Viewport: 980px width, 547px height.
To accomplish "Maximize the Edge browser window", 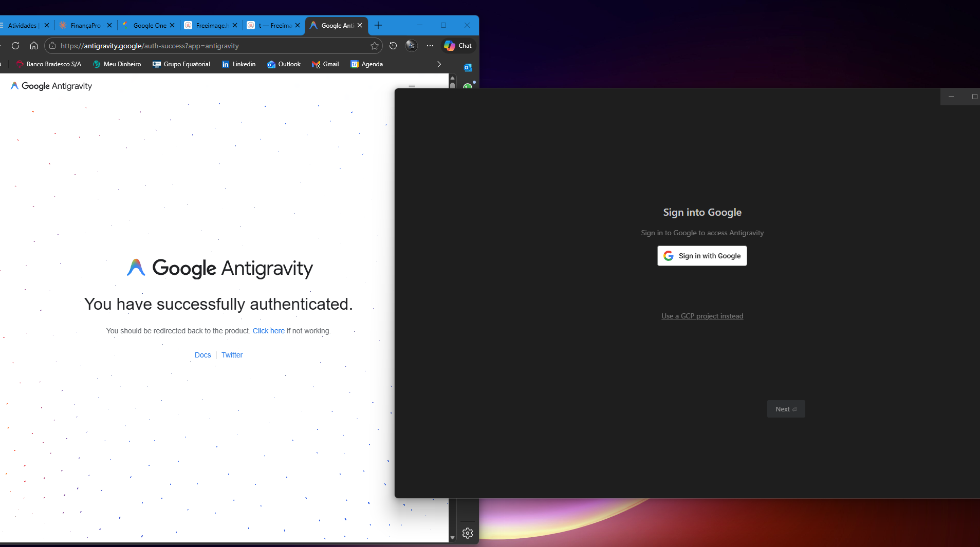I will [x=443, y=25].
